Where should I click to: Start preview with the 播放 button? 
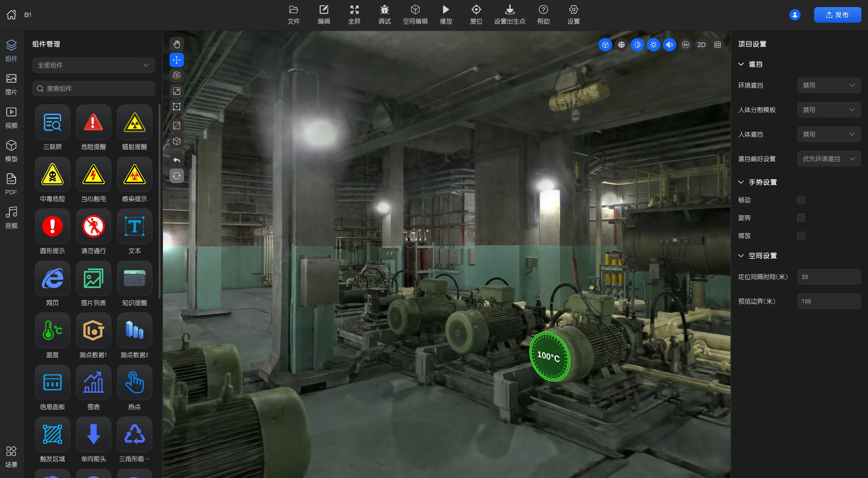446,15
